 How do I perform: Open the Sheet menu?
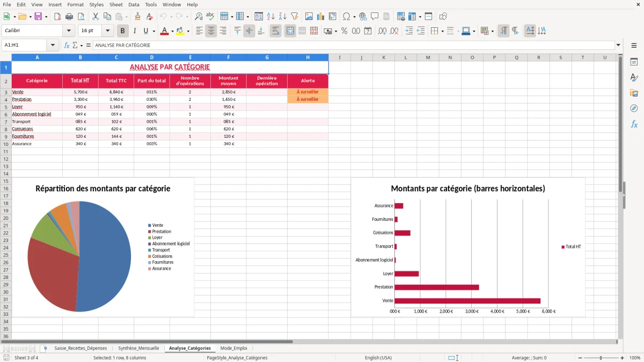116,4
